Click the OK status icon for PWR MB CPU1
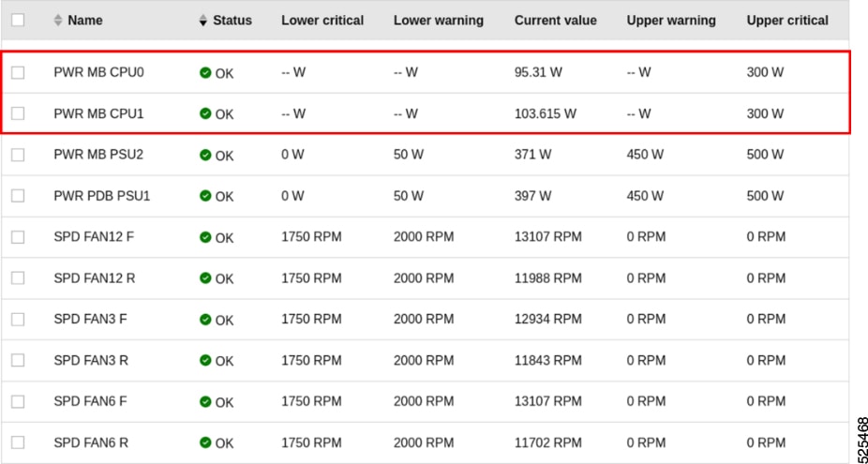 (x=205, y=113)
